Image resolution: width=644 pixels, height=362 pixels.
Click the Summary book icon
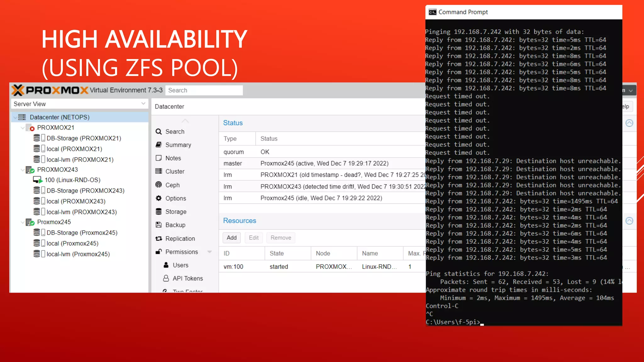[159, 145]
